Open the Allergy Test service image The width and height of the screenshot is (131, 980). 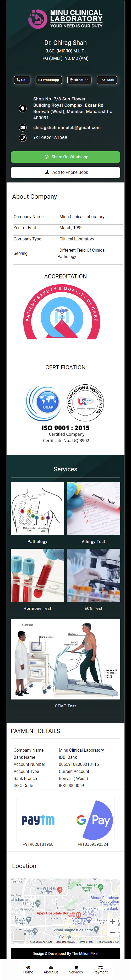pyautogui.click(x=94, y=508)
